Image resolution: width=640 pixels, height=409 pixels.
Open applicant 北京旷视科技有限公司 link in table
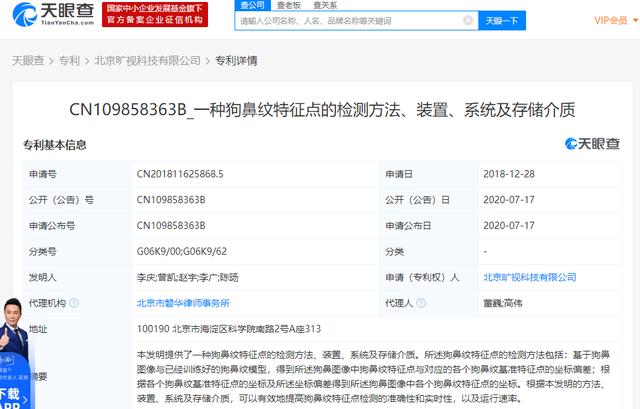click(529, 276)
